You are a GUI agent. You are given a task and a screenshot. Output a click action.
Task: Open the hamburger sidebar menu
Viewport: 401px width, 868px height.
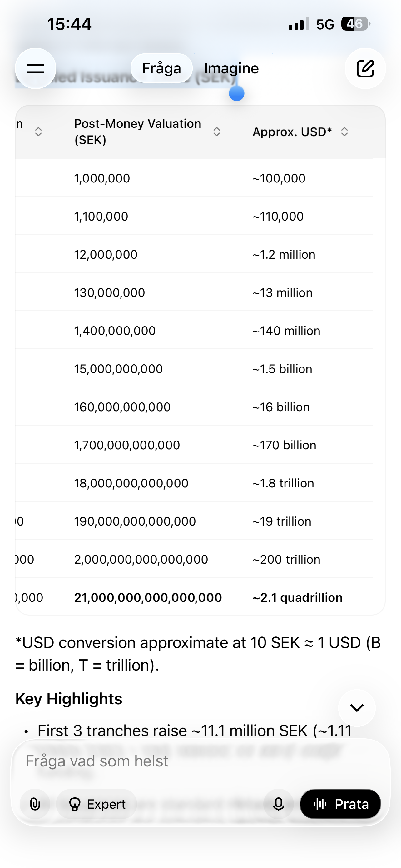(35, 68)
